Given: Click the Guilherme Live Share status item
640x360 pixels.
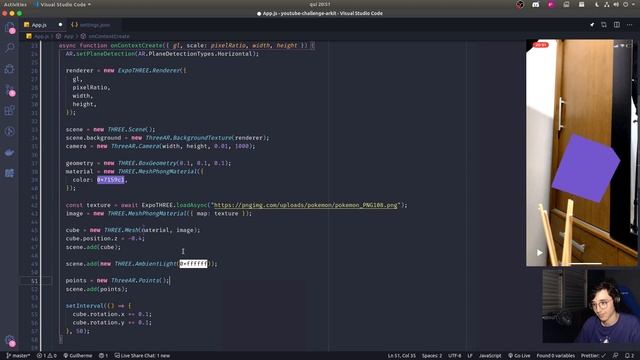Looking at the screenshot, I should point(78,356).
